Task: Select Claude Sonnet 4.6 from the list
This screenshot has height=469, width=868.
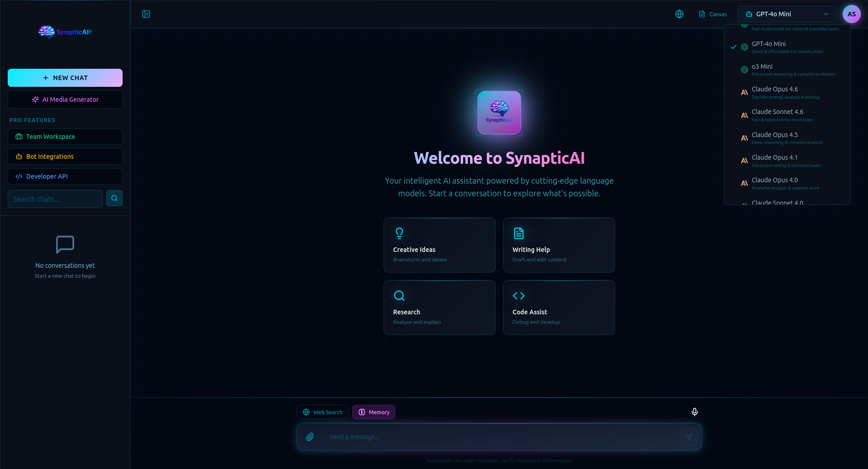Action: click(786, 115)
